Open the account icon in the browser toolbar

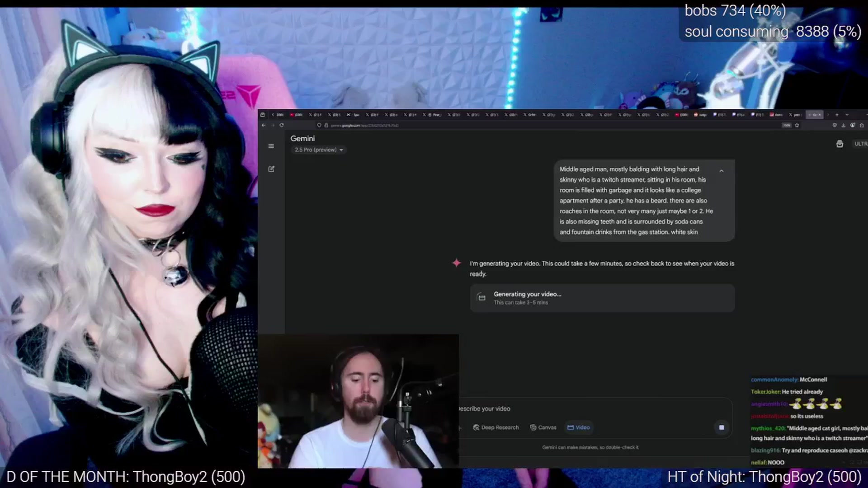853,125
